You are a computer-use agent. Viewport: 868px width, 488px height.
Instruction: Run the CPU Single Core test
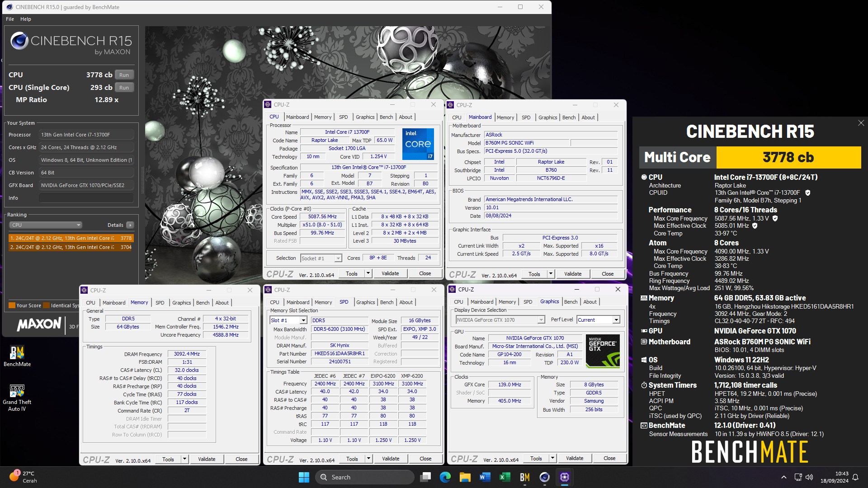[124, 88]
